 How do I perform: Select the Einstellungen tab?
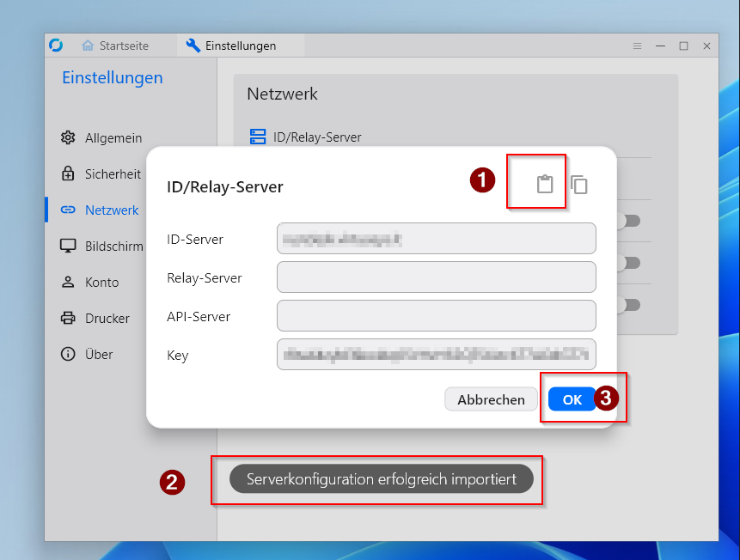[x=239, y=46]
